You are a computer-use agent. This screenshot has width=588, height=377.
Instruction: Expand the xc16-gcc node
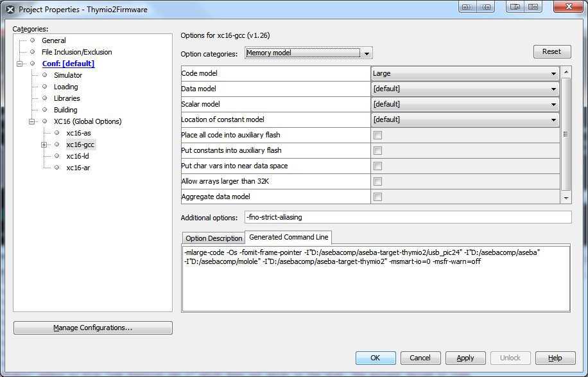pos(44,145)
